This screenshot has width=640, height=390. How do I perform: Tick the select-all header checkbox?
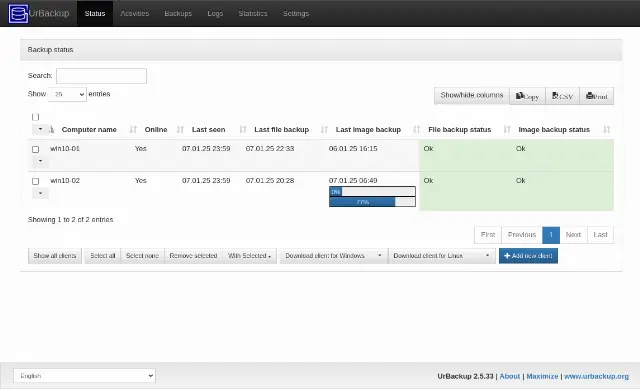(36, 117)
